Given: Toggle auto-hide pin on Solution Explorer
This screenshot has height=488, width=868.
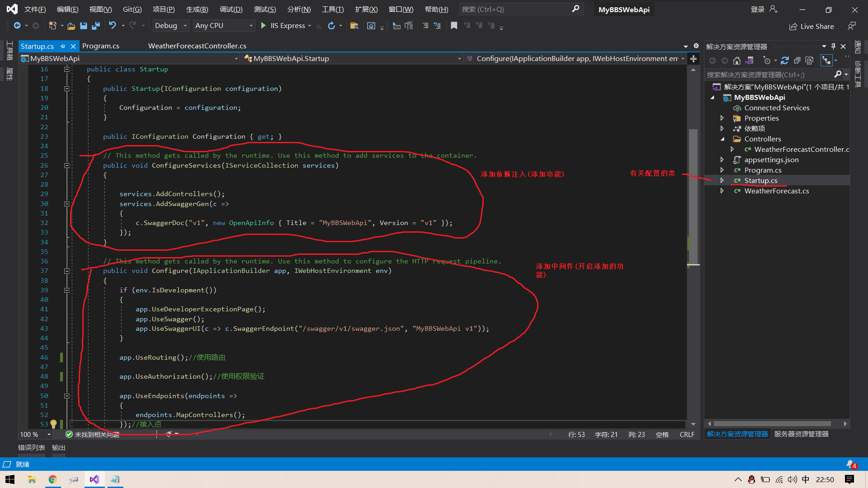Looking at the screenshot, I should (x=833, y=47).
